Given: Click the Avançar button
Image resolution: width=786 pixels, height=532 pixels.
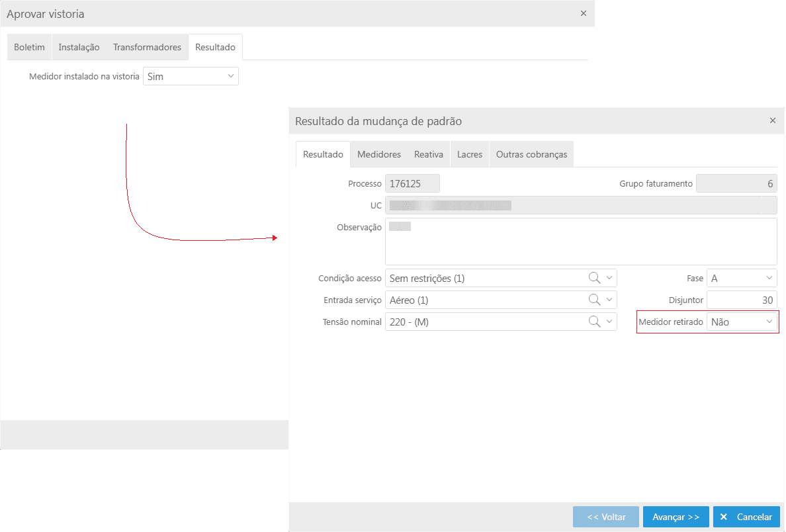Looking at the screenshot, I should [x=676, y=517].
